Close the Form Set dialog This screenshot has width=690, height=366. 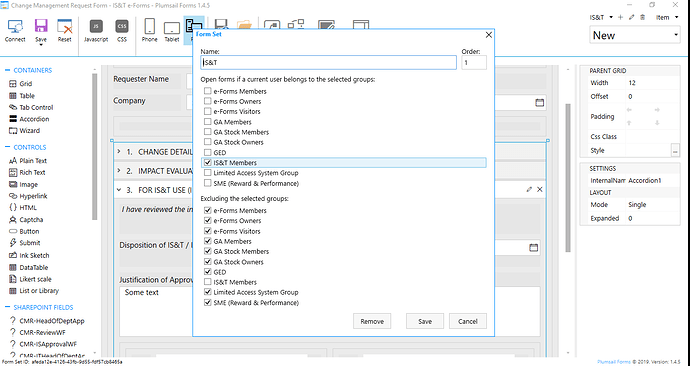(x=488, y=35)
